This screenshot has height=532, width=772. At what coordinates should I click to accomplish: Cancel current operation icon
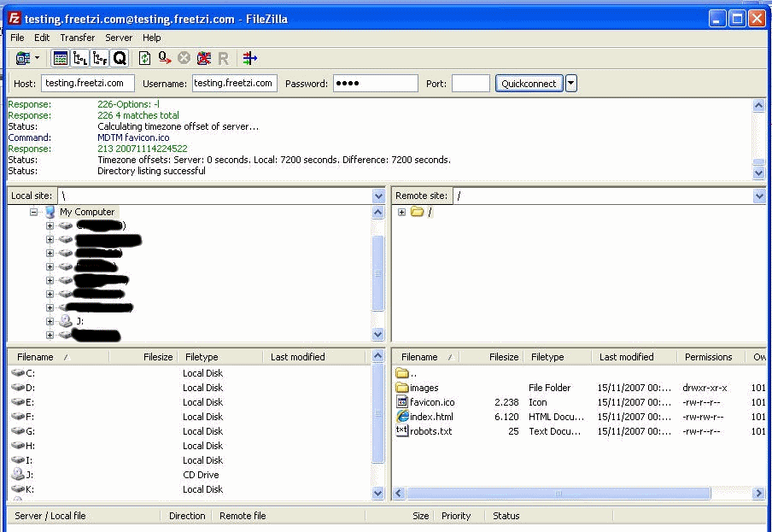click(184, 58)
